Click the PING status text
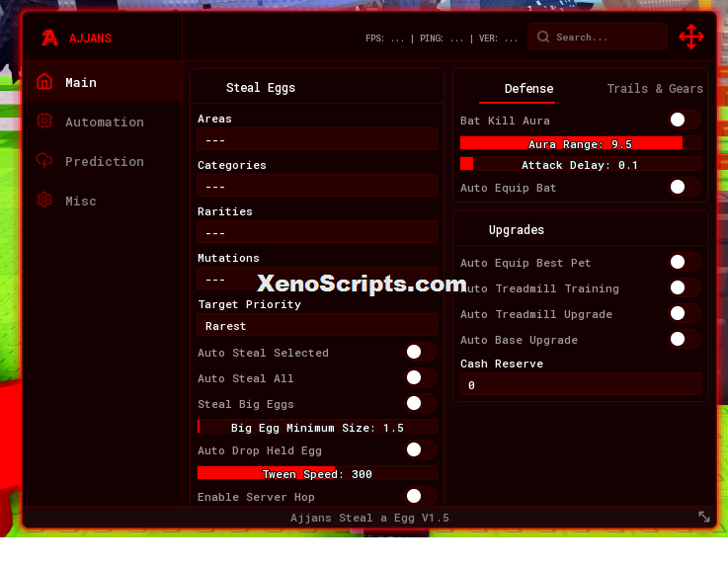Screen dimensions: 728x567 [x=442, y=39]
